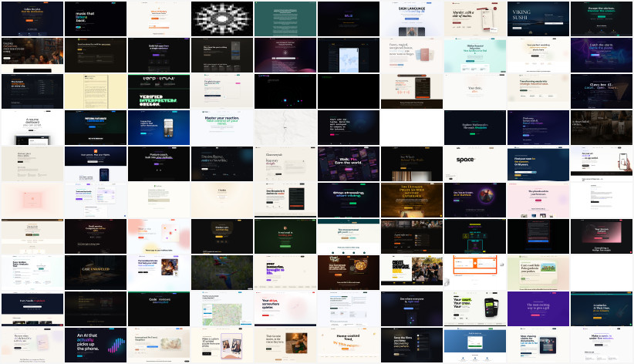Open the 'CREATE SHOWCASE' thumbnail with crowd photo
Viewport: 634px width, 364px height.
(412, 272)
